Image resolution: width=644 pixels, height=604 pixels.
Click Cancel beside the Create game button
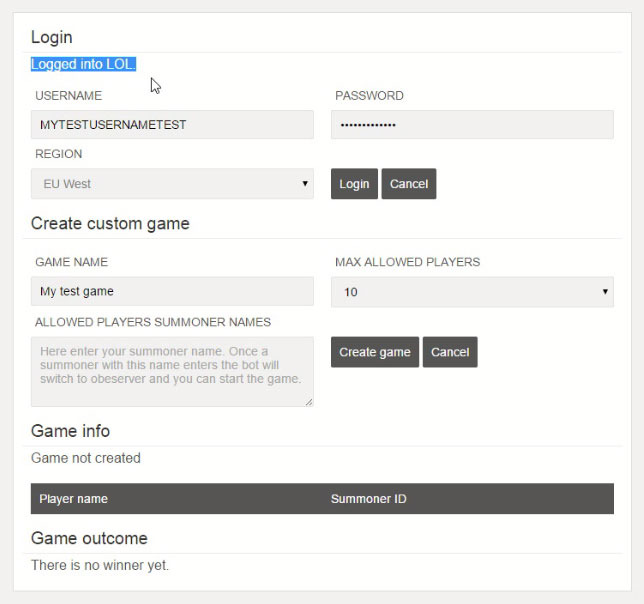pyautogui.click(x=450, y=352)
